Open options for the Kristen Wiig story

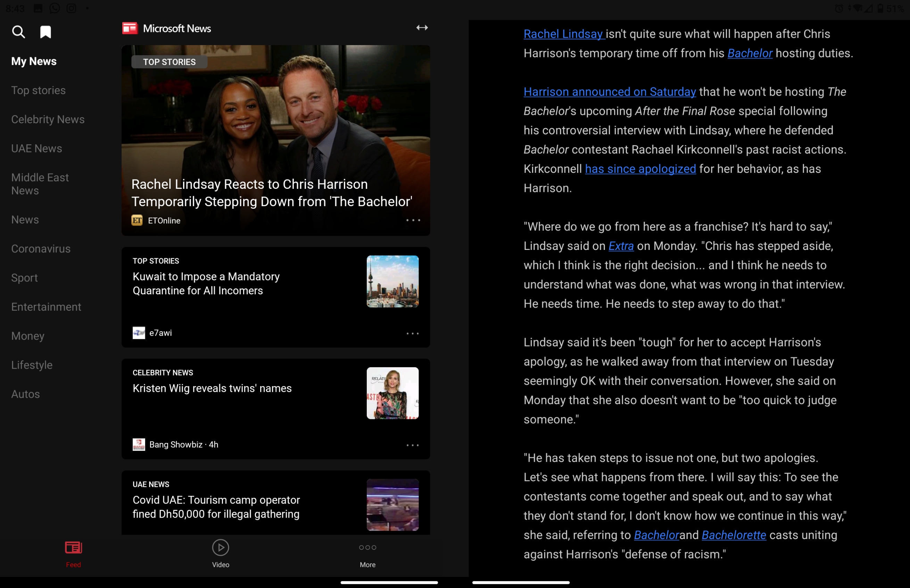point(412,445)
